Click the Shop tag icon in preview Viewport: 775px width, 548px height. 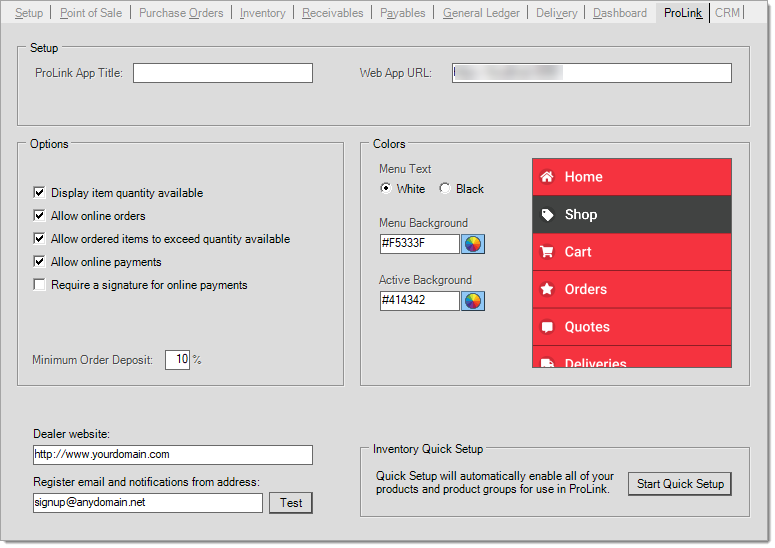point(547,214)
